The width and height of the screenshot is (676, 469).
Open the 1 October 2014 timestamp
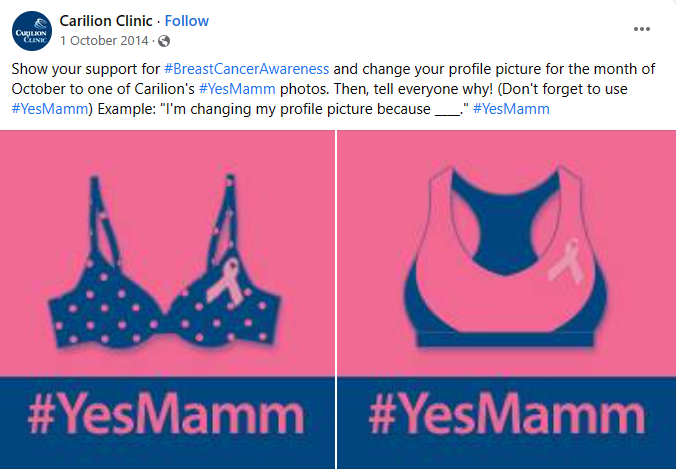(104, 41)
